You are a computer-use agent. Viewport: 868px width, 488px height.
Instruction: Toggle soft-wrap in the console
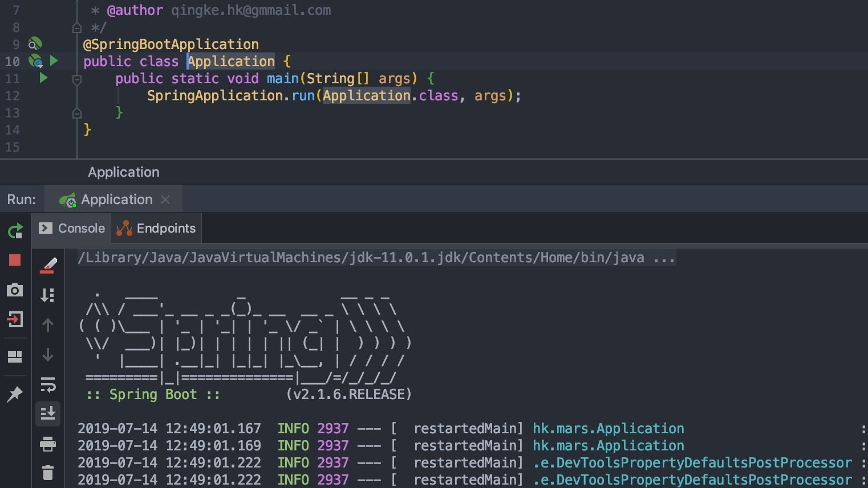tap(48, 385)
